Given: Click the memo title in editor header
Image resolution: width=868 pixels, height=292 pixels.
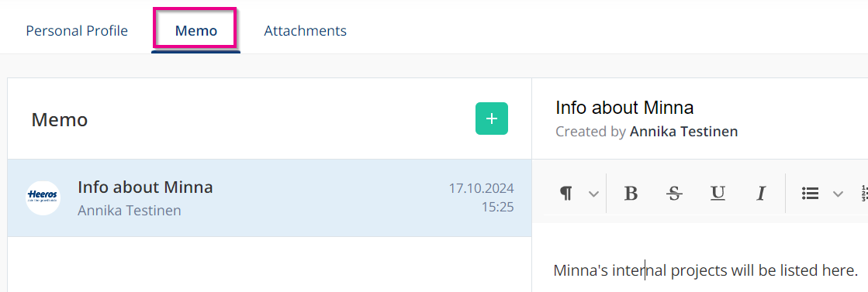Looking at the screenshot, I should coord(624,108).
